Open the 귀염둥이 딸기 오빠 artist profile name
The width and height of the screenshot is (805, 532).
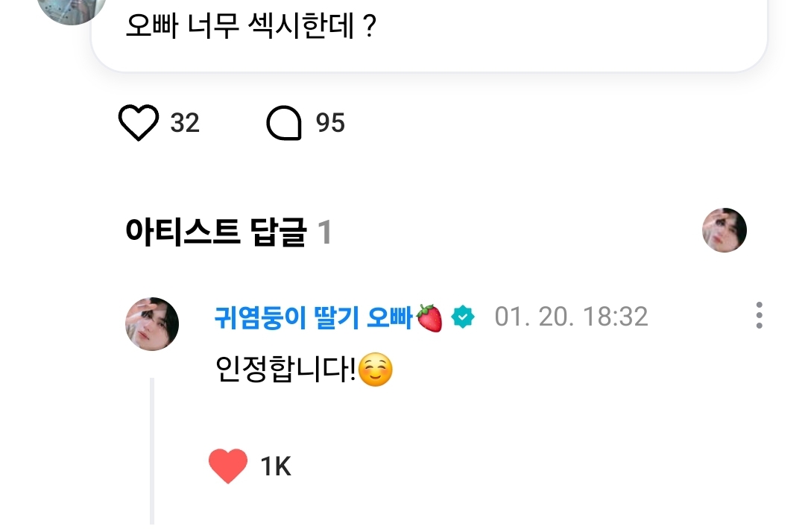click(x=313, y=317)
